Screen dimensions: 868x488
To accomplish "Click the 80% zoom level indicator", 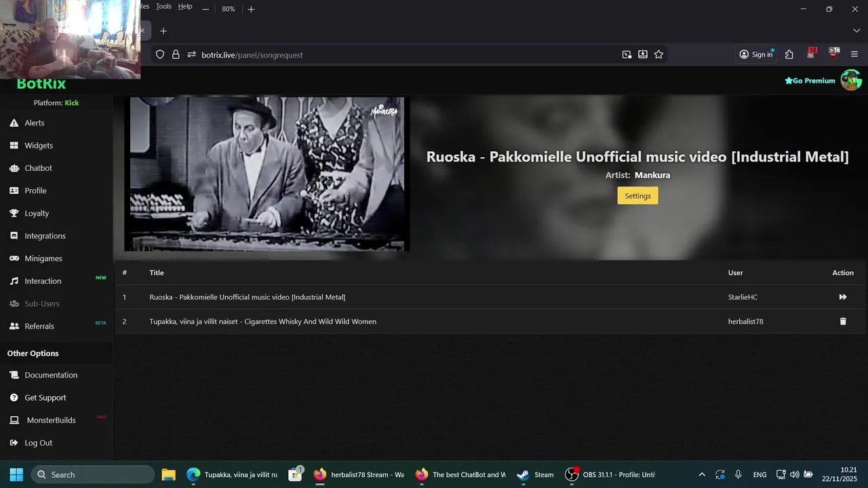I will [x=229, y=9].
